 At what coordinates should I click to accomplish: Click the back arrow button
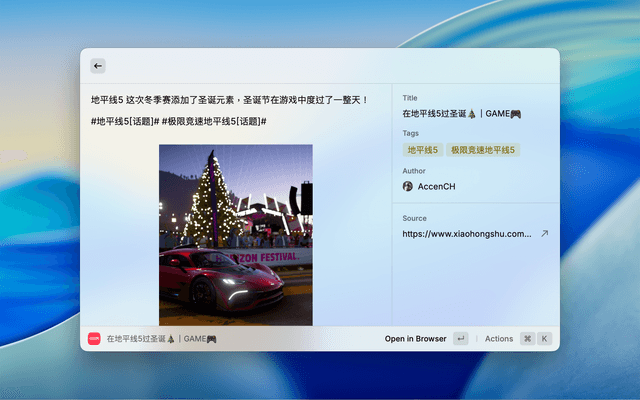click(x=98, y=66)
